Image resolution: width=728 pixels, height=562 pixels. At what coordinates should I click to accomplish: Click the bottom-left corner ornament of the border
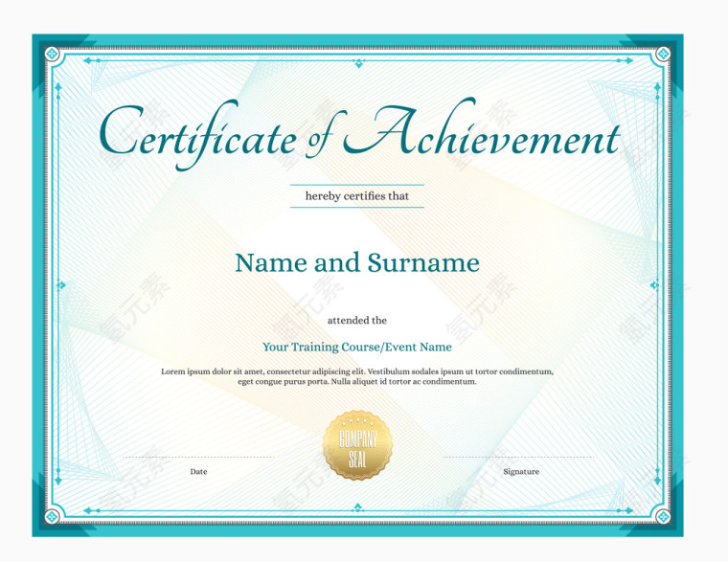pos(52,517)
